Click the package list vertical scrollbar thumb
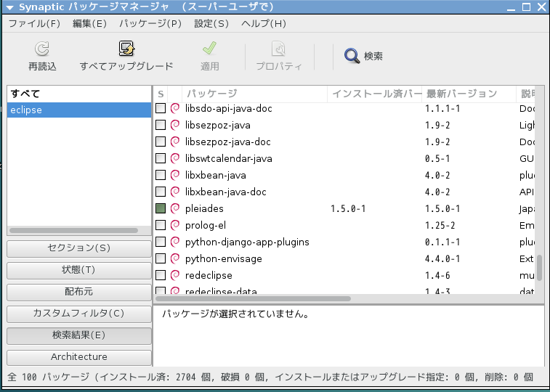The height and width of the screenshot is (392, 550). point(540,268)
